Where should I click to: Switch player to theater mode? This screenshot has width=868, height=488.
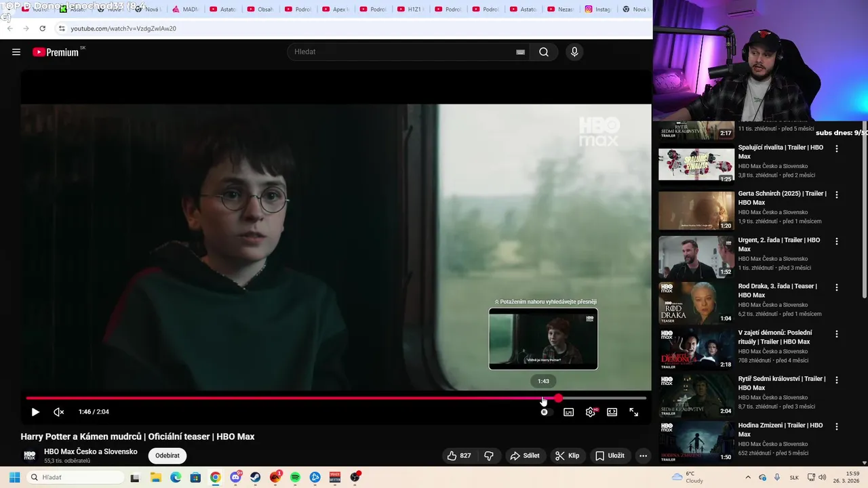pyautogui.click(x=612, y=412)
